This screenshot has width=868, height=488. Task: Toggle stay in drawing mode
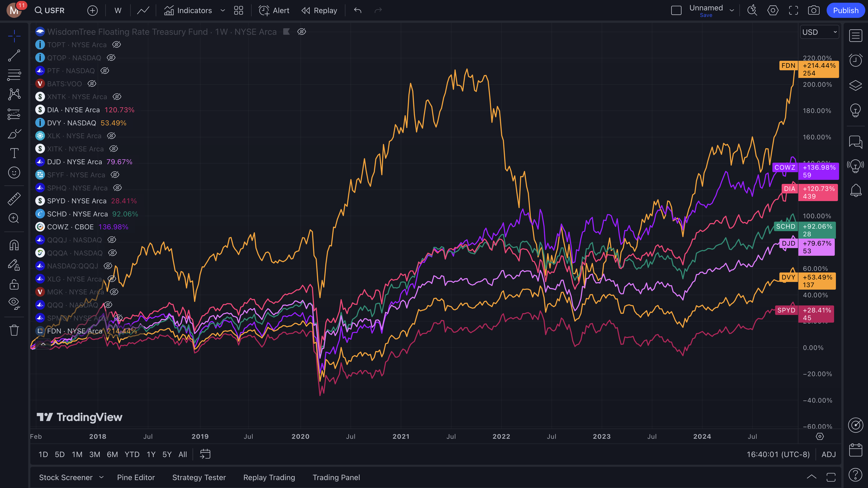tap(14, 265)
